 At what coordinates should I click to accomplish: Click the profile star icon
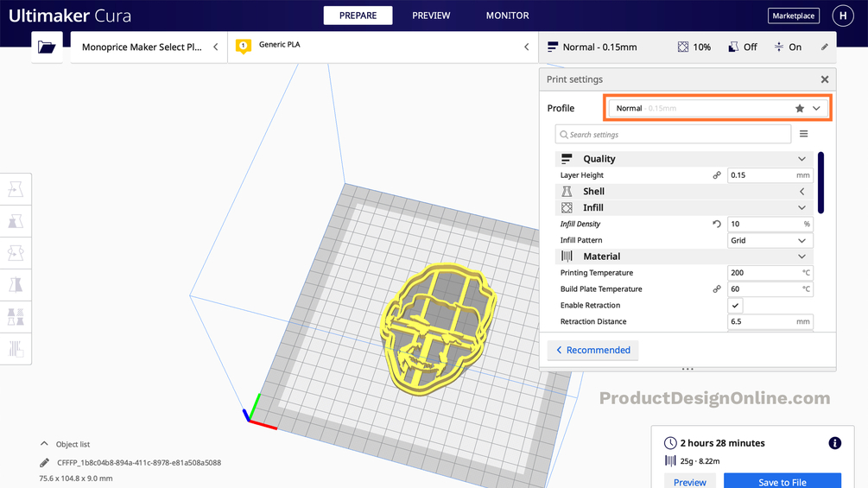[800, 109]
